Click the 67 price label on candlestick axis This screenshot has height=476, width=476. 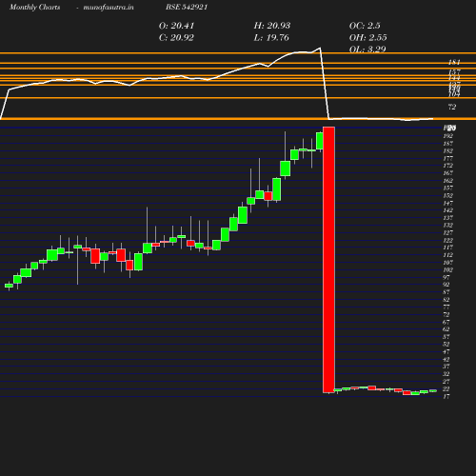(446, 322)
